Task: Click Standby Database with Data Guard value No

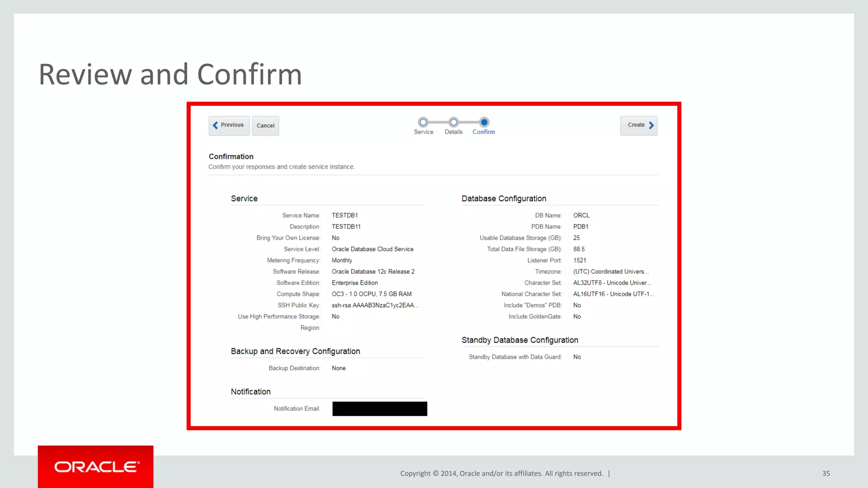Action: point(577,357)
